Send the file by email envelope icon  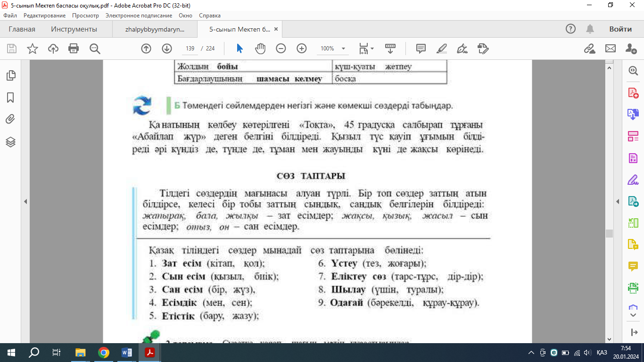(x=611, y=49)
